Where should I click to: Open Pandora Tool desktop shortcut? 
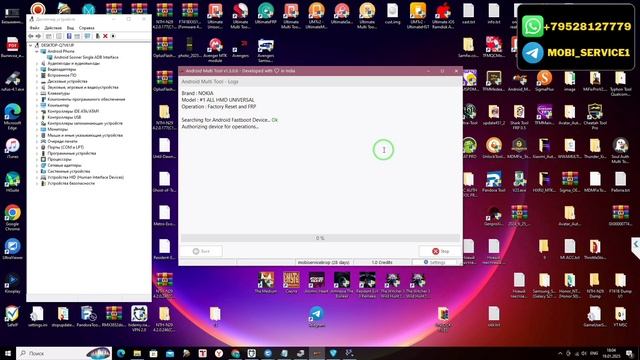point(493,182)
